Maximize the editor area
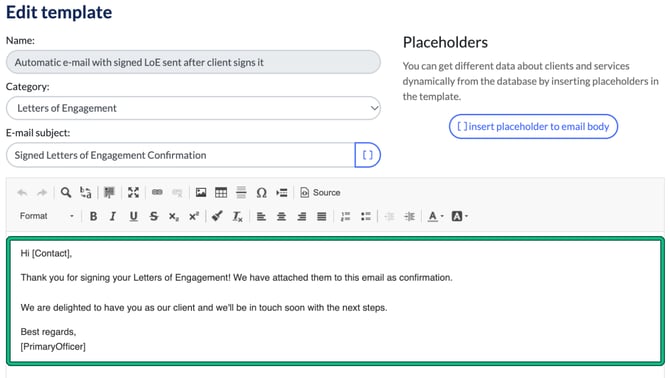 tap(133, 193)
